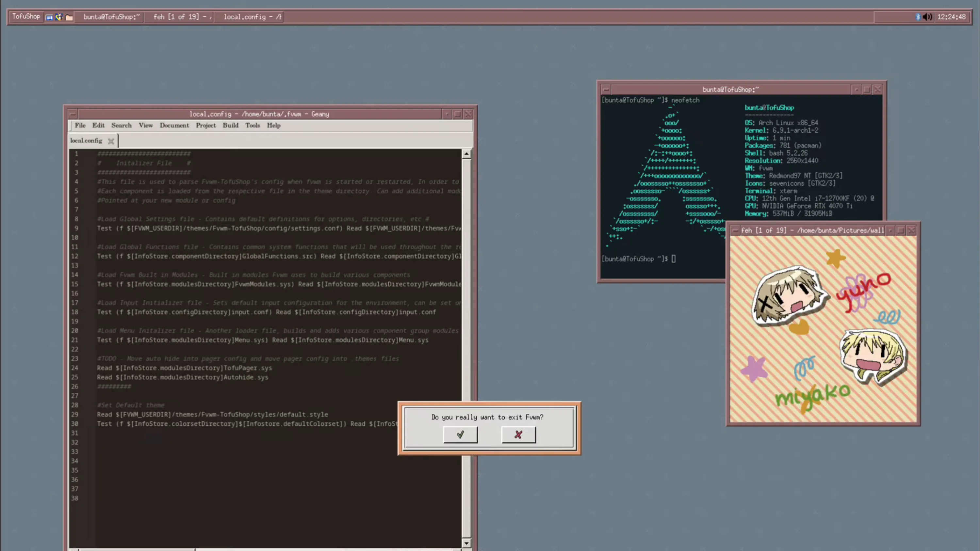
Task: Open Geany's Tools menu
Action: pos(253,125)
